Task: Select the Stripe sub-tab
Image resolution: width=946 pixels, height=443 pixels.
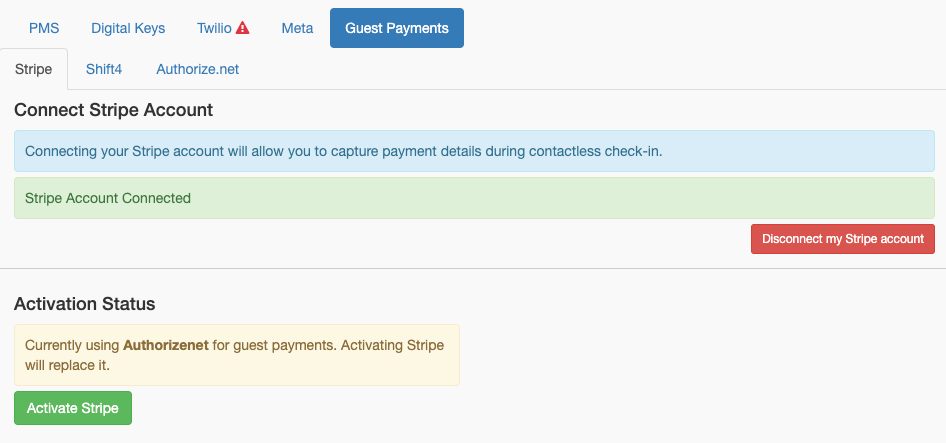Action: 34,69
